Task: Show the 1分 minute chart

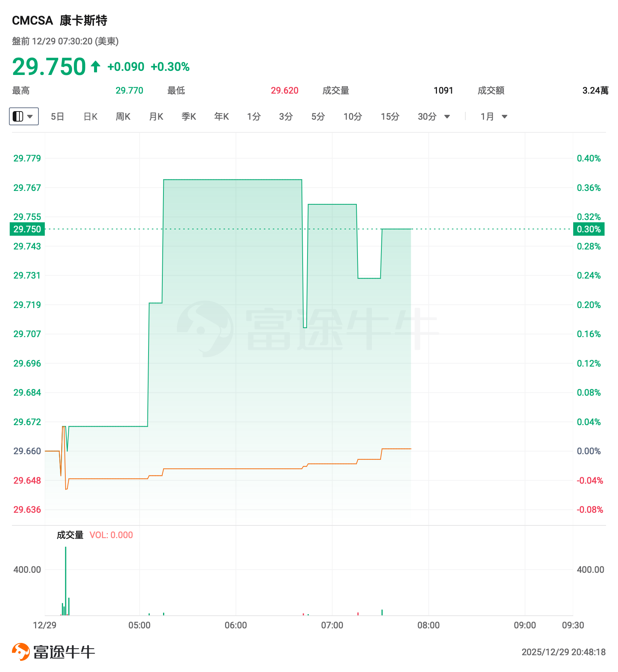Action: [254, 117]
